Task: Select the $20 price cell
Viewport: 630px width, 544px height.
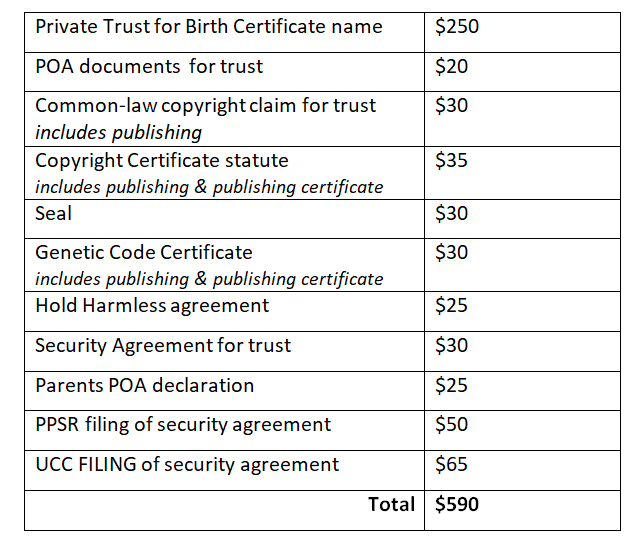Action: (452, 67)
